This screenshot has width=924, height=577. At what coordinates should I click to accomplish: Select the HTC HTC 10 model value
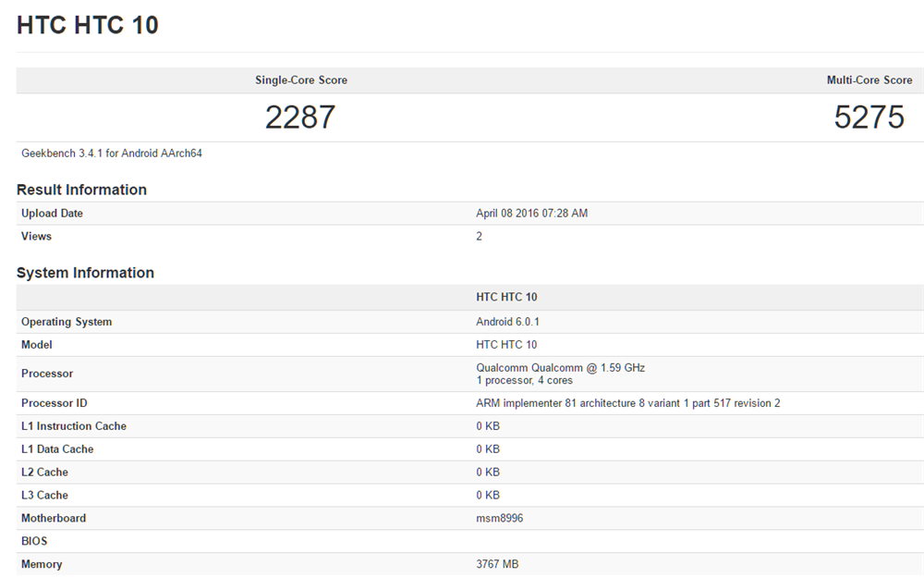click(506, 345)
